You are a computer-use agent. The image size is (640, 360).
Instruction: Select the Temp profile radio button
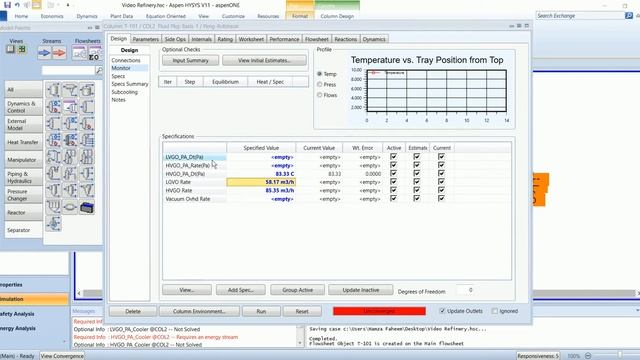[320, 74]
